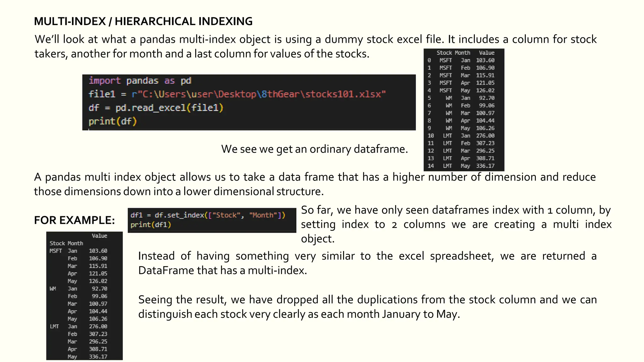Click the paragraph starting "So far, we have only seen"
The height and width of the screenshot is (362, 644).
(456, 224)
